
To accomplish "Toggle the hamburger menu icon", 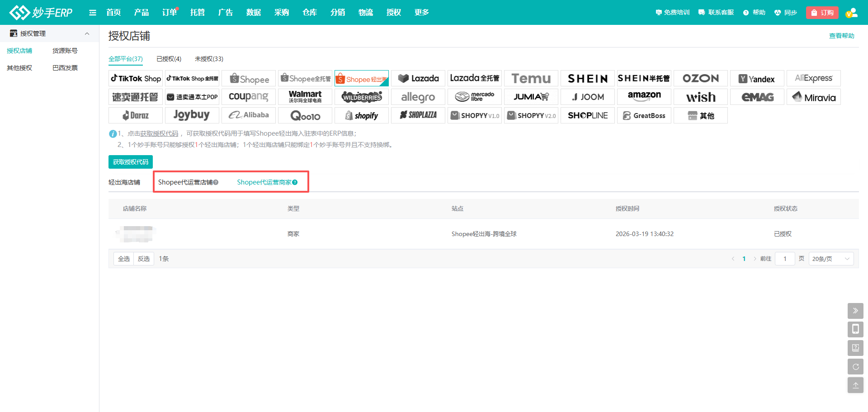I will point(93,13).
